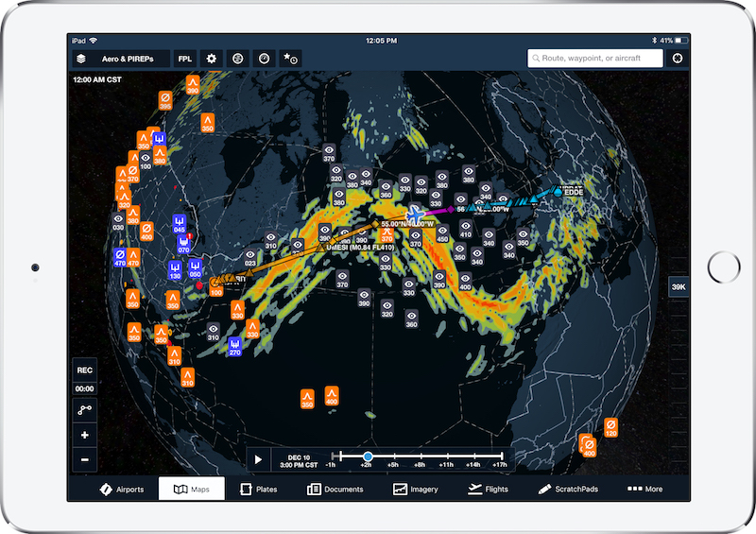
Task: Open the Imagery tab
Action: [x=416, y=489]
